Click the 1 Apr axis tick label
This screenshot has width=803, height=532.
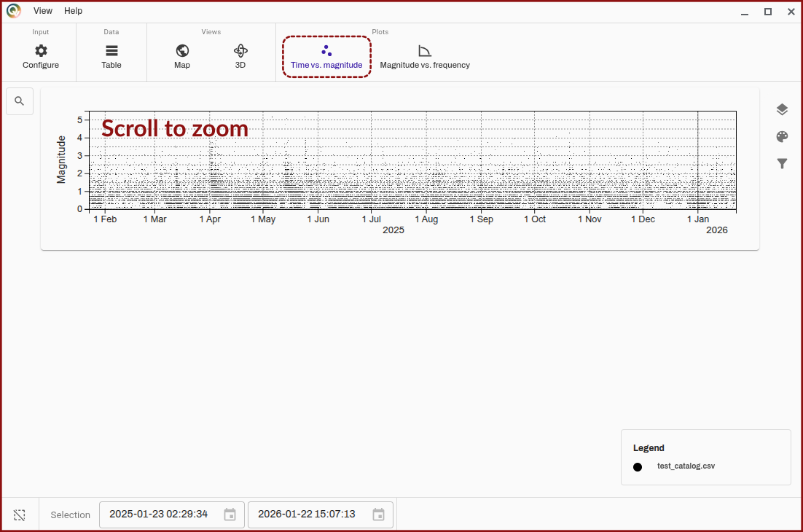210,219
